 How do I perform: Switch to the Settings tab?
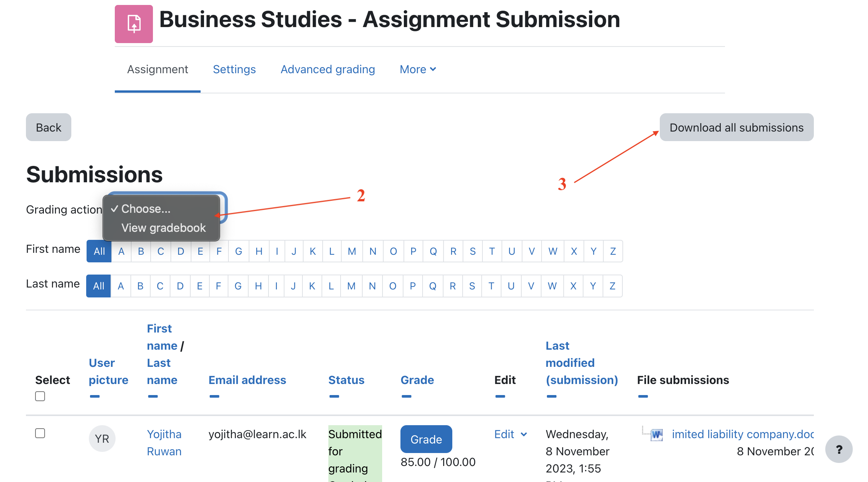pos(234,69)
